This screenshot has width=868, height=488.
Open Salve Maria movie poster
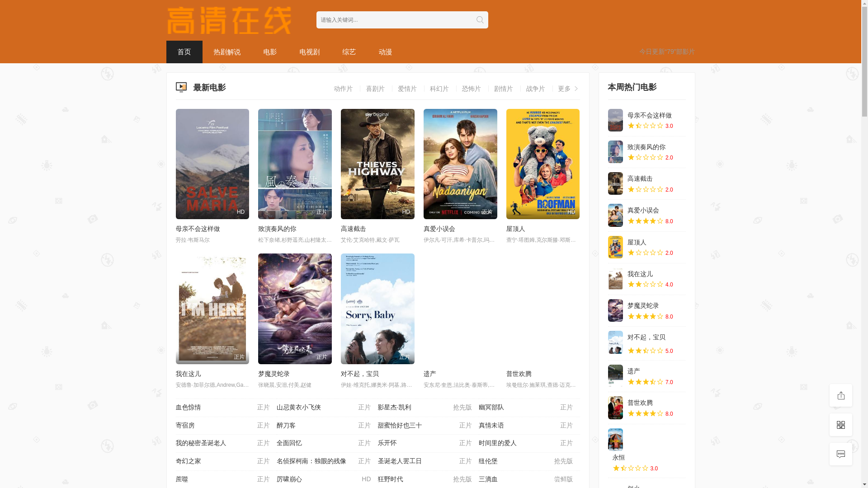[x=212, y=164]
